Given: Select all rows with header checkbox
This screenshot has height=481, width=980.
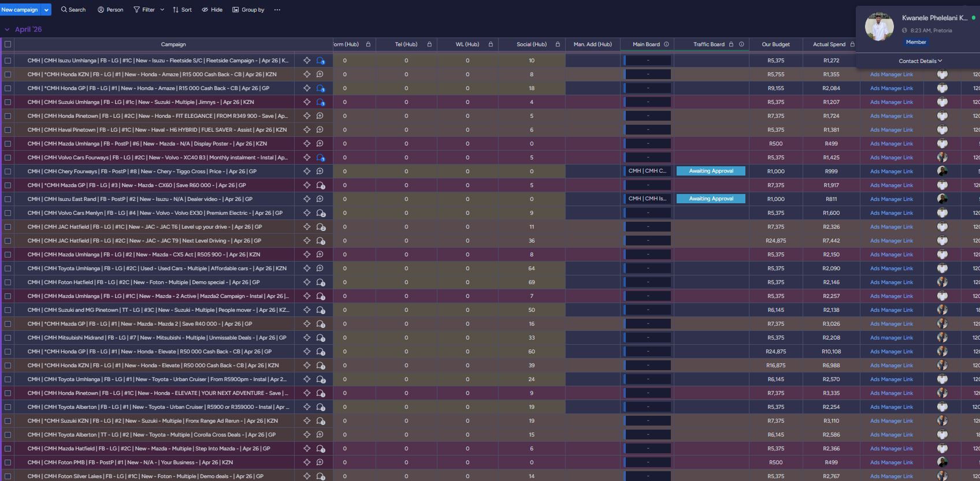Looking at the screenshot, I should tap(8, 44).
